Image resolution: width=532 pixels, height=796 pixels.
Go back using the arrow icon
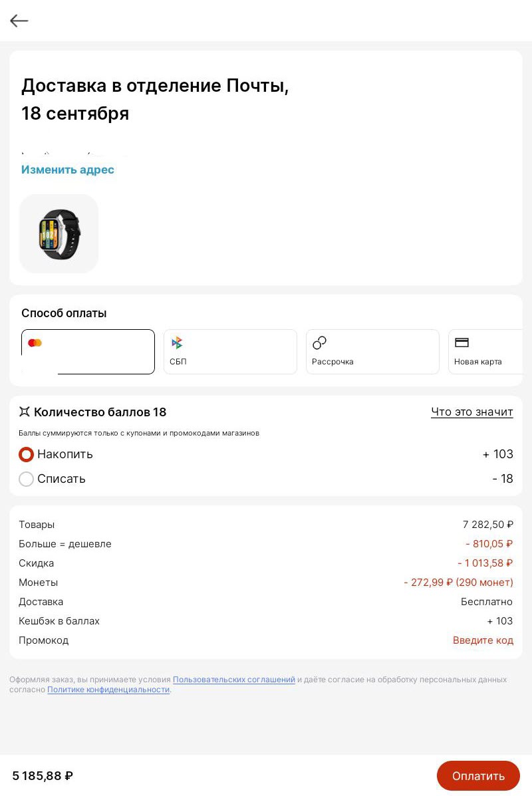pyautogui.click(x=19, y=21)
